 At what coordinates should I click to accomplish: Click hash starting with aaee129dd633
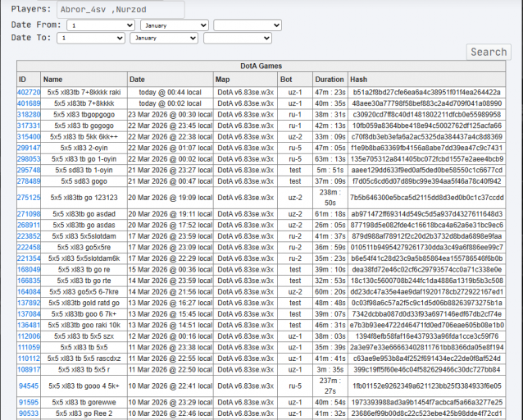click(427, 171)
